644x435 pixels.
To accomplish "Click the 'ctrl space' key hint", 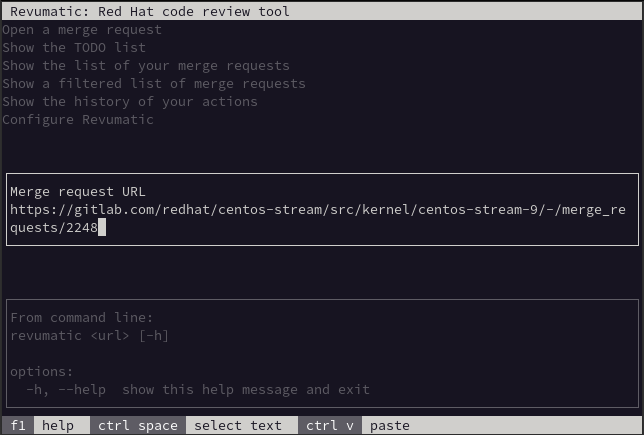I will tap(138, 426).
